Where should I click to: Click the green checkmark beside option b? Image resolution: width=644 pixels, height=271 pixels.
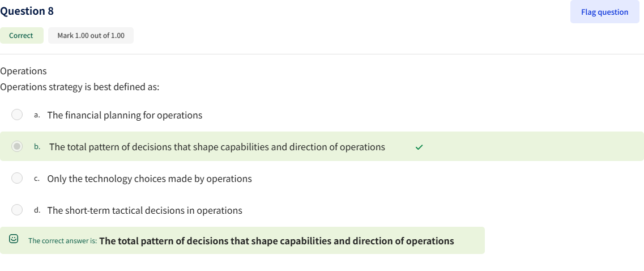(419, 147)
